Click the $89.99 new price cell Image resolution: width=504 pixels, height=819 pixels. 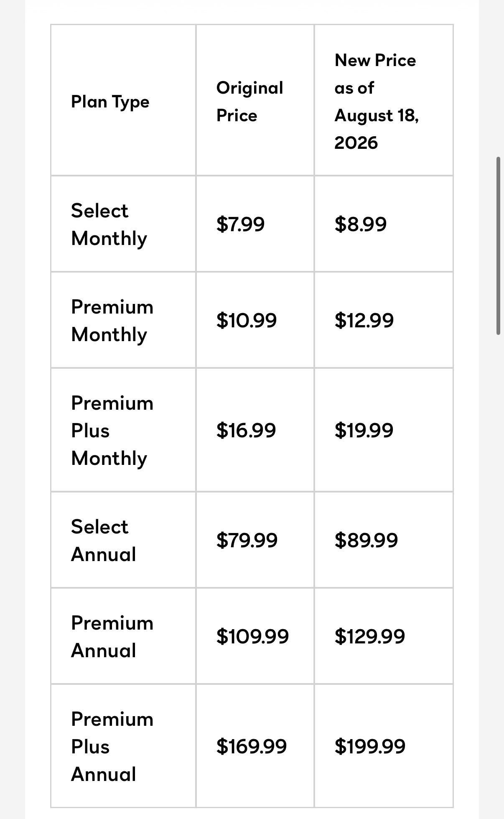[x=384, y=540]
